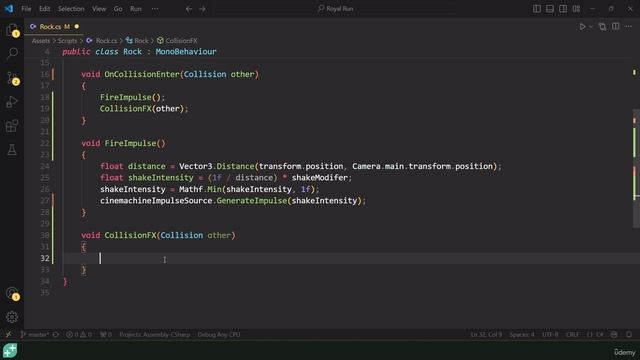Screen dimensions: 640x360
Task: Go forward with the right arrow
Action: [202, 9]
